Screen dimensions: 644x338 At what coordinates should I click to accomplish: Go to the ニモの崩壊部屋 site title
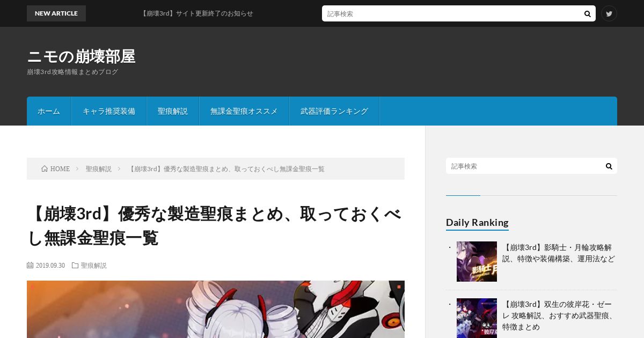click(81, 56)
